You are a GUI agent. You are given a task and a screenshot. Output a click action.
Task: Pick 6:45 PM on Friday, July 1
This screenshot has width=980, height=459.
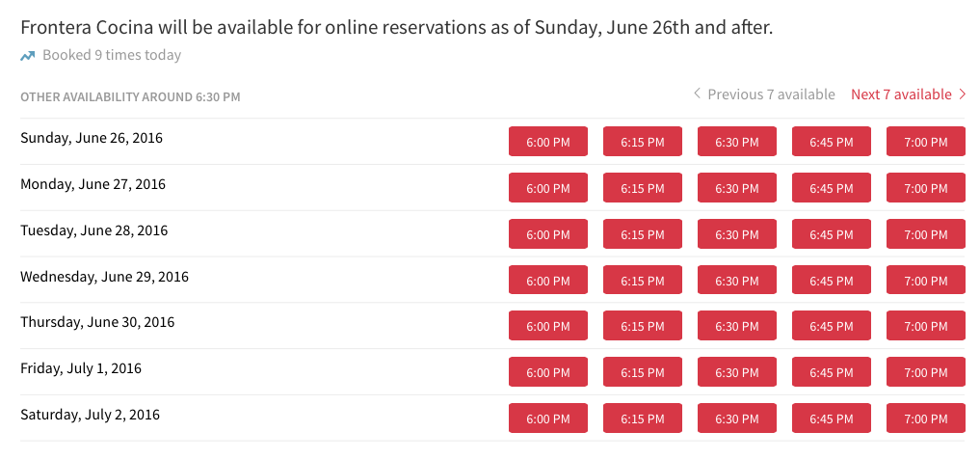click(831, 372)
